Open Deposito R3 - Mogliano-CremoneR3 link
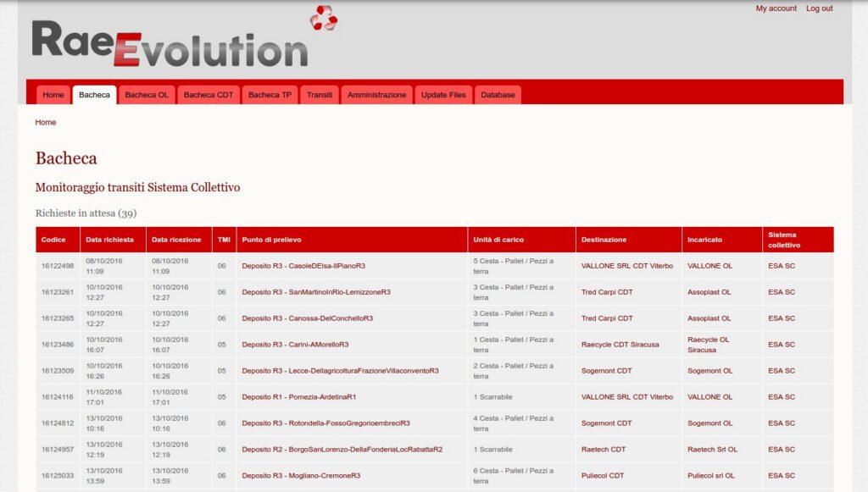The width and height of the screenshot is (868, 492). 301,475
